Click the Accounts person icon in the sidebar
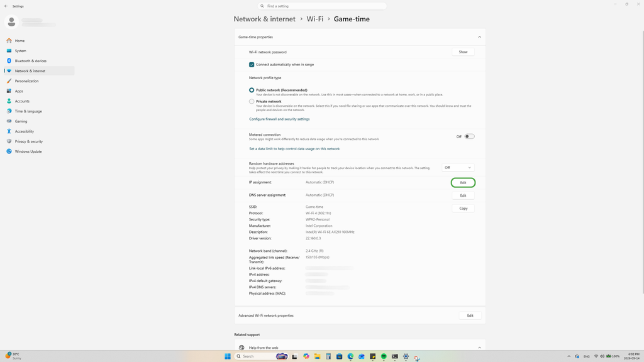Image resolution: width=644 pixels, height=362 pixels. point(9,101)
